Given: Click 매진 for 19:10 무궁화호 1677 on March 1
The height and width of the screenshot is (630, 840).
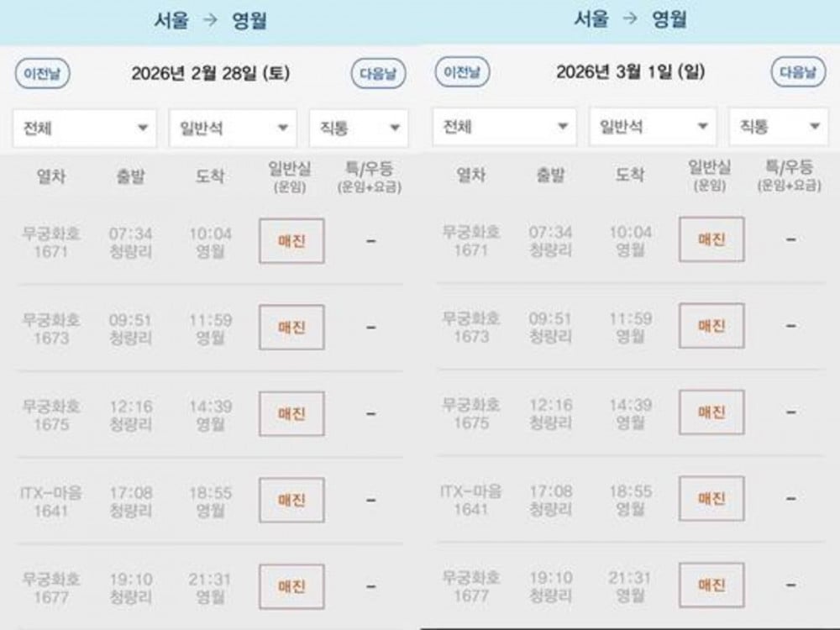Looking at the screenshot, I should coord(711,585).
